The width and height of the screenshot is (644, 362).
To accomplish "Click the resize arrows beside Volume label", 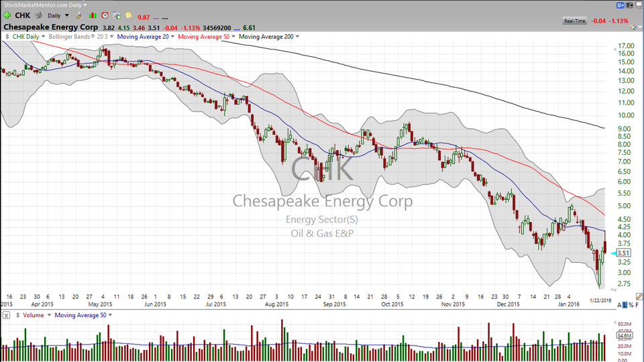I will tap(17, 315).
